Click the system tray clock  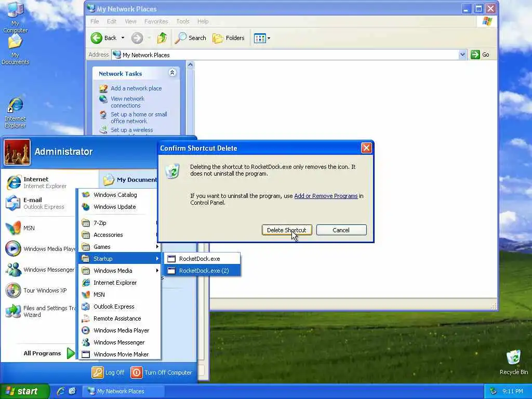click(513, 391)
